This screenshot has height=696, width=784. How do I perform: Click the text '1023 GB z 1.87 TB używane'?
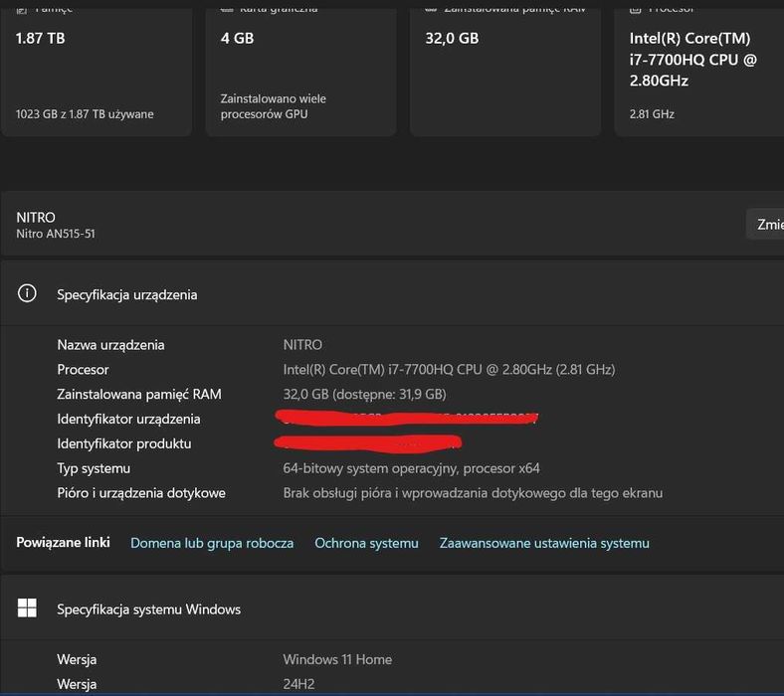click(85, 114)
